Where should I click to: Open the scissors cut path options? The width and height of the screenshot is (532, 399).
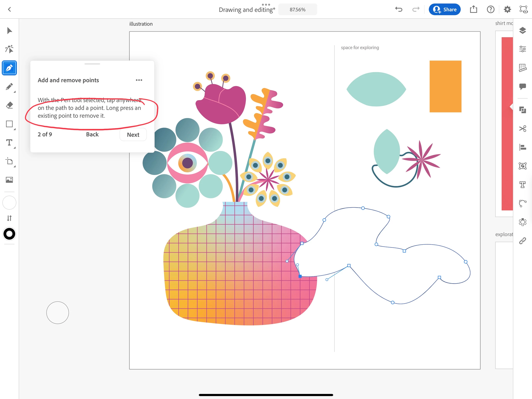(522, 129)
